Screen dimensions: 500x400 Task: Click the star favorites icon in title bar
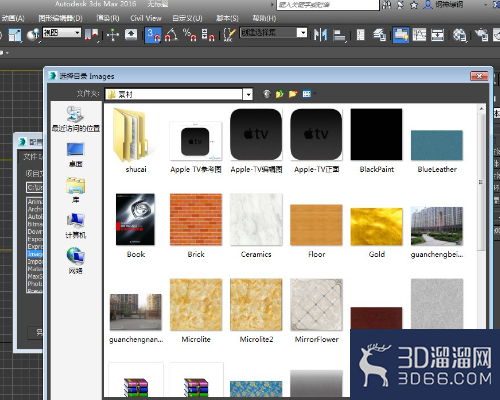coord(414,5)
